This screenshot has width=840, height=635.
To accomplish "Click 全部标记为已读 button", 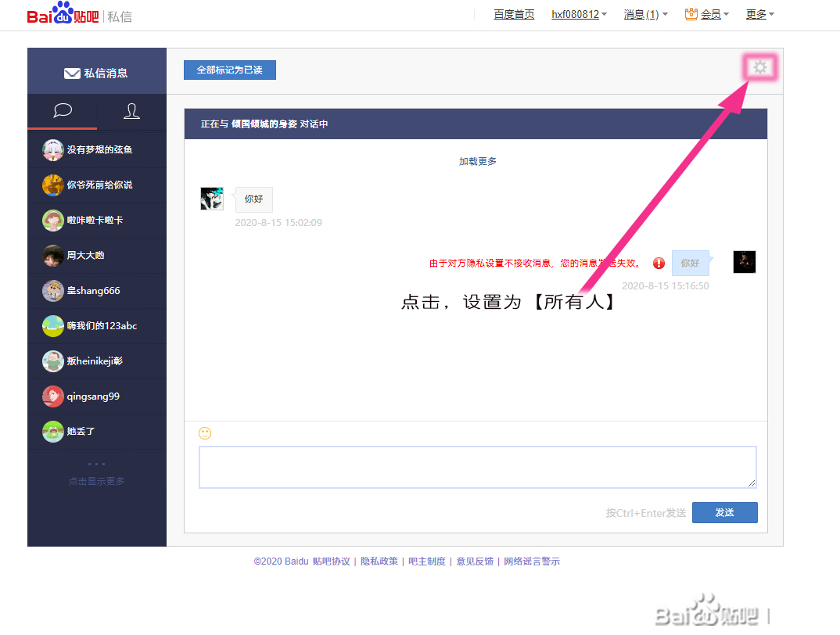I will click(x=230, y=70).
